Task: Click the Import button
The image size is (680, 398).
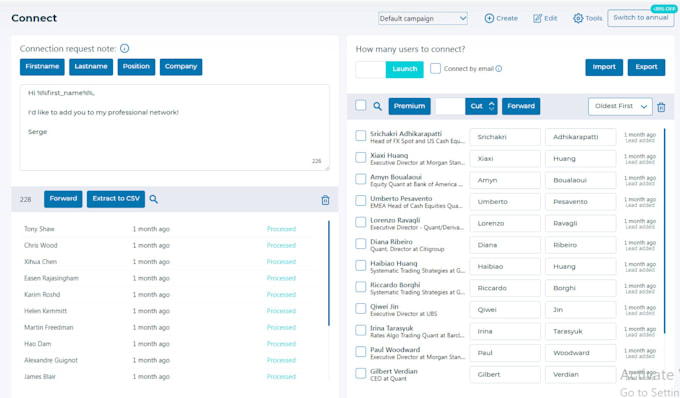Action: pyautogui.click(x=604, y=67)
